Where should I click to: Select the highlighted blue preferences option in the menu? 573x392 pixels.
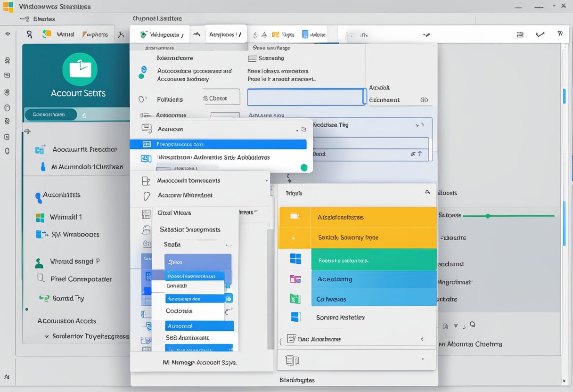[219, 144]
